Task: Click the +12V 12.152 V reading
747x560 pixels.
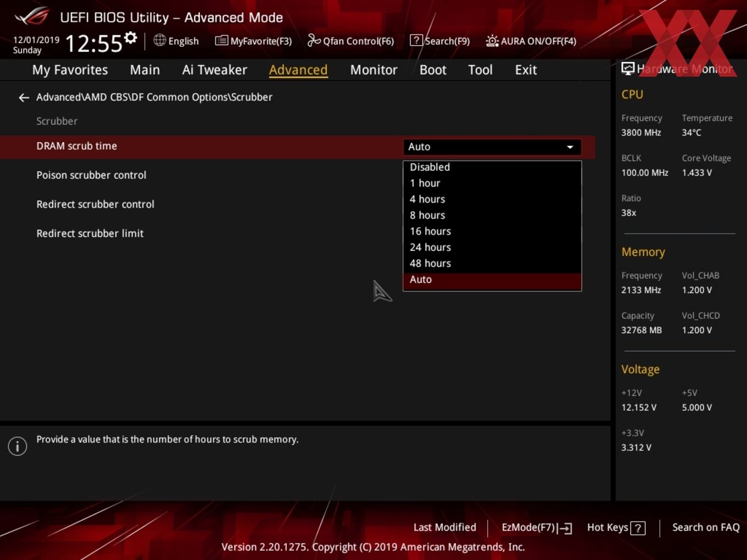Action: tap(639, 408)
